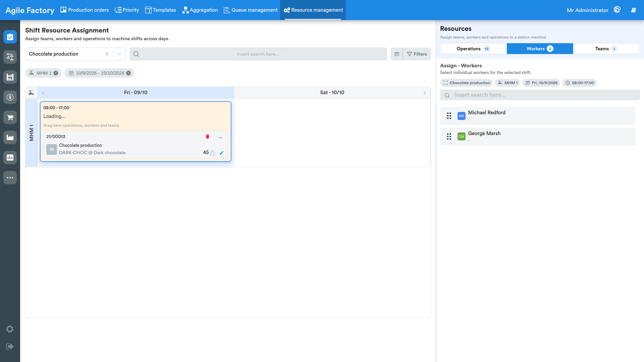This screenshot has width=644, height=362.
Task: Open the checklist sidebar icon
Action: click(10, 37)
